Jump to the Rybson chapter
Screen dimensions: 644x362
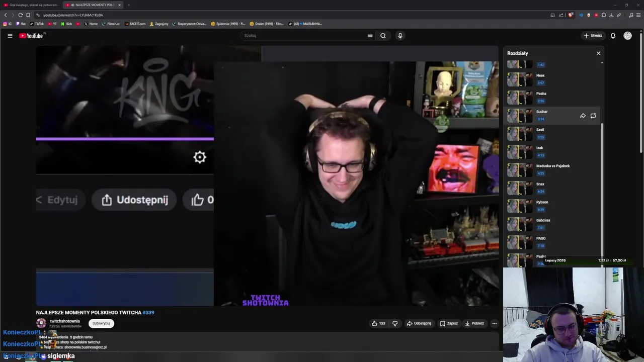click(x=552, y=206)
